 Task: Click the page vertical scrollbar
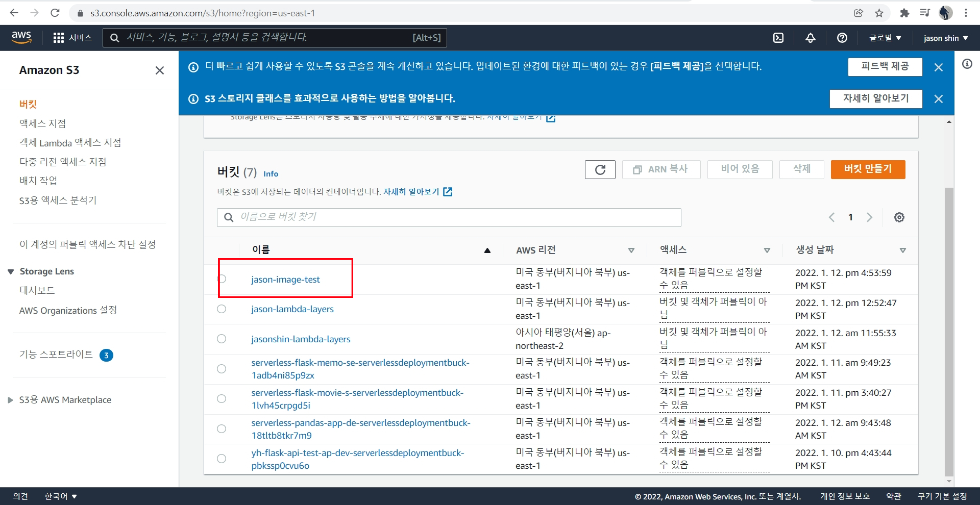[x=949, y=332]
